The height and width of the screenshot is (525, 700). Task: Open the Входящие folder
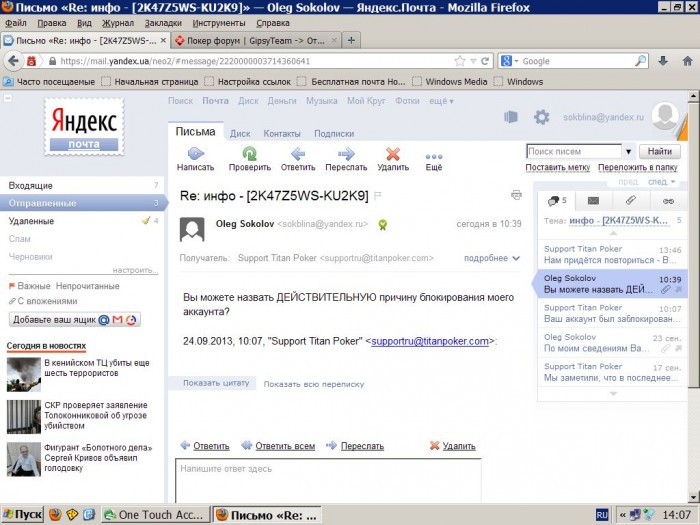(83, 185)
